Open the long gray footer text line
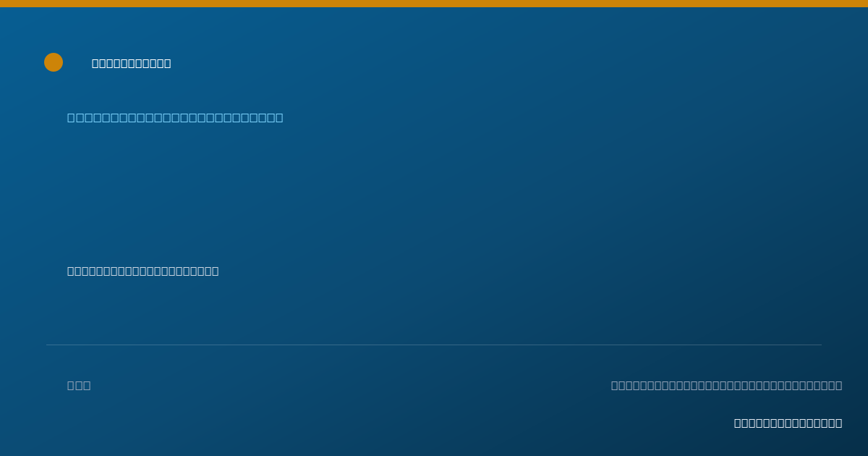Viewport: 868px width, 456px height. tap(726, 385)
